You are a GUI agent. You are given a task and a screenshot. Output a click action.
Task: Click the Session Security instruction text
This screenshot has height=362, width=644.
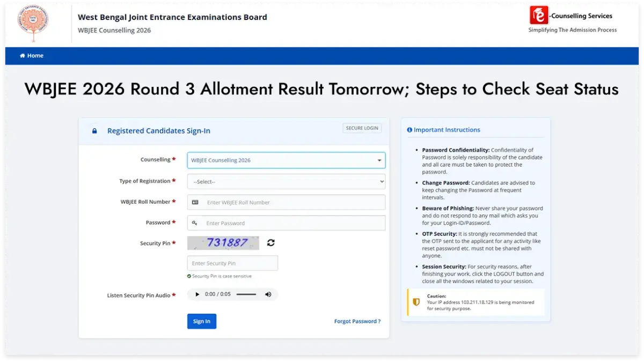point(482,274)
